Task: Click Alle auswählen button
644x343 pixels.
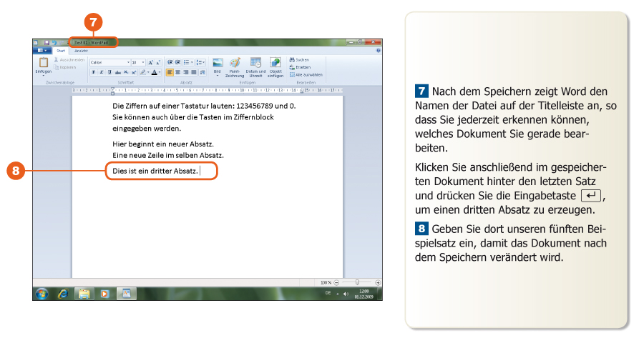Action: click(x=308, y=74)
